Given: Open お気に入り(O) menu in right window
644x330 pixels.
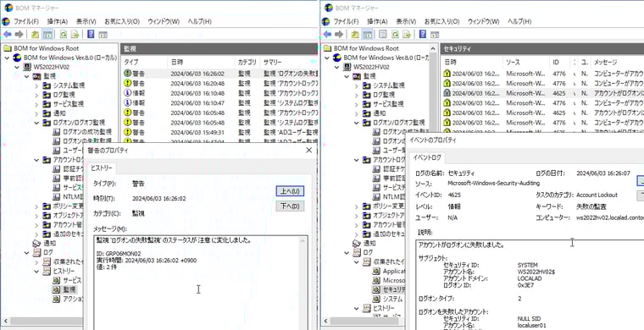Looking at the screenshot, I should (x=441, y=21).
